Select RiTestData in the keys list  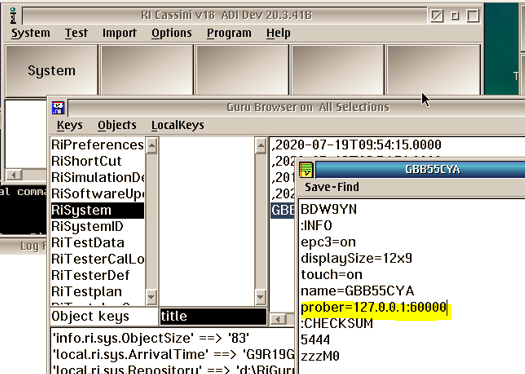[x=88, y=243]
